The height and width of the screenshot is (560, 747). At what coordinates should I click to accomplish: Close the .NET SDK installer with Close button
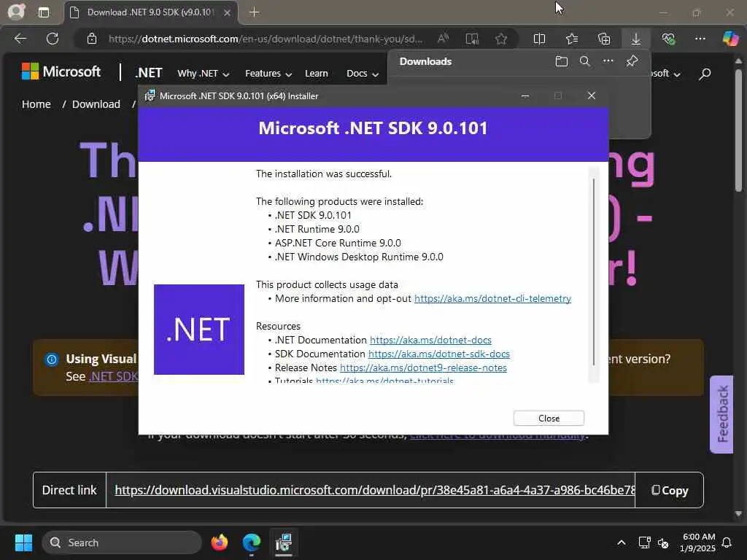pos(549,418)
